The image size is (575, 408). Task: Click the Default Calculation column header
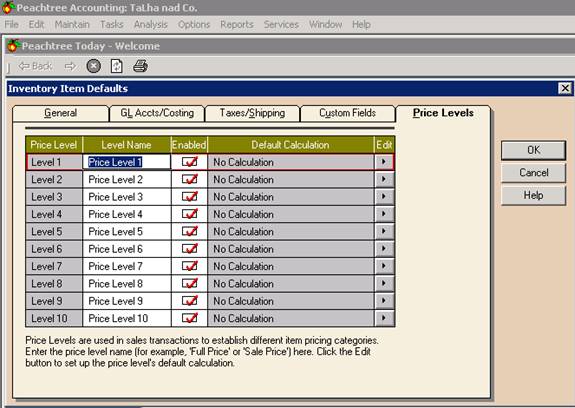pyautogui.click(x=291, y=144)
